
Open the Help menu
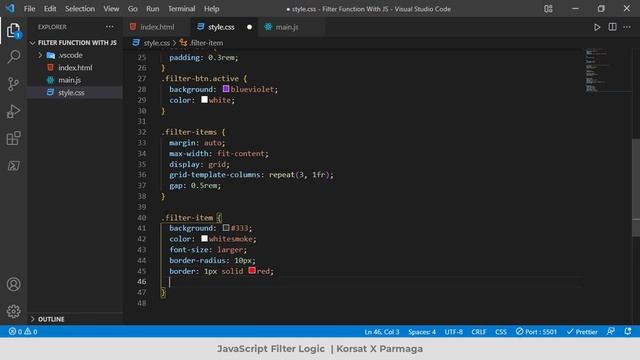211,9
